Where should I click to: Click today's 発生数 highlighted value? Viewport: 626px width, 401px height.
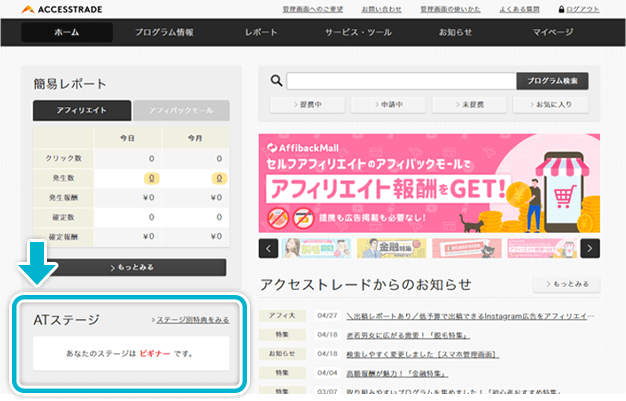[151, 178]
